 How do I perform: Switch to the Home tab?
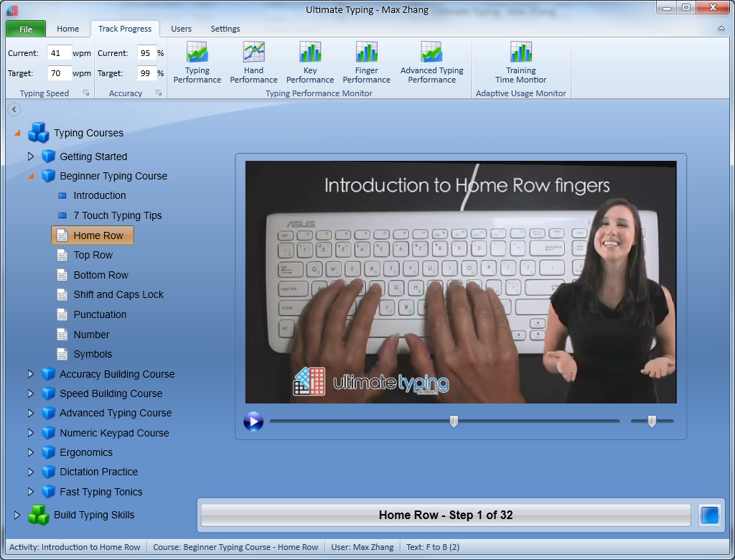coord(68,29)
